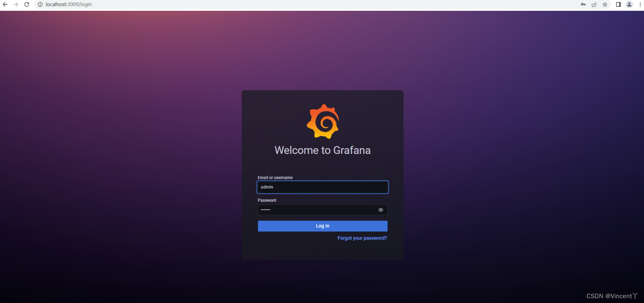Open the Forgot your password link
Image resolution: width=644 pixels, height=303 pixels.
click(362, 238)
